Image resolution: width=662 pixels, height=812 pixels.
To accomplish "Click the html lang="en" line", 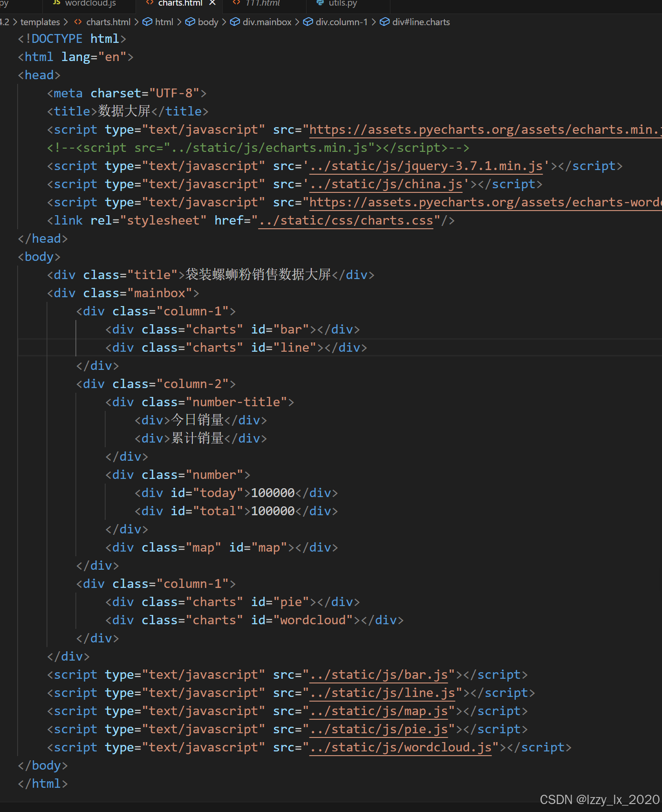I will coord(75,57).
